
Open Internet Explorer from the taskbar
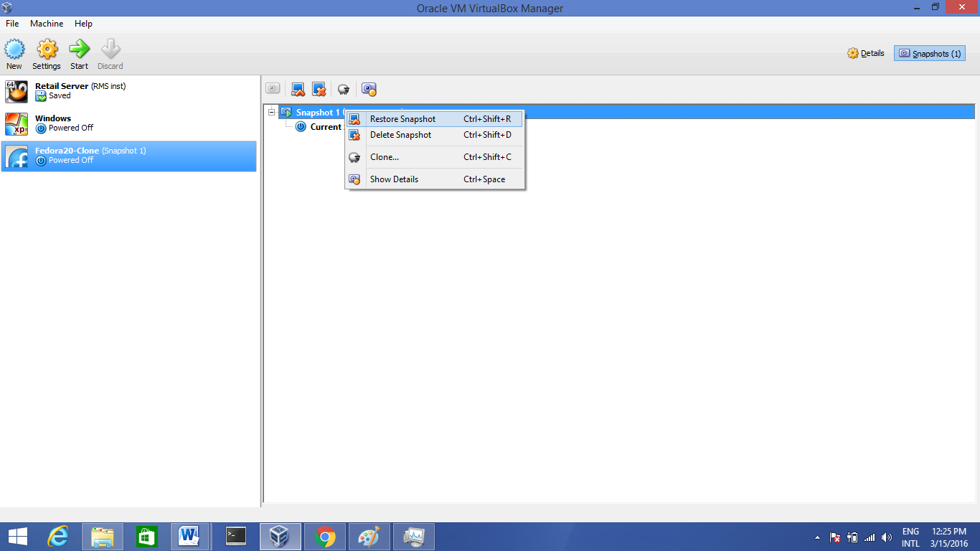58,537
